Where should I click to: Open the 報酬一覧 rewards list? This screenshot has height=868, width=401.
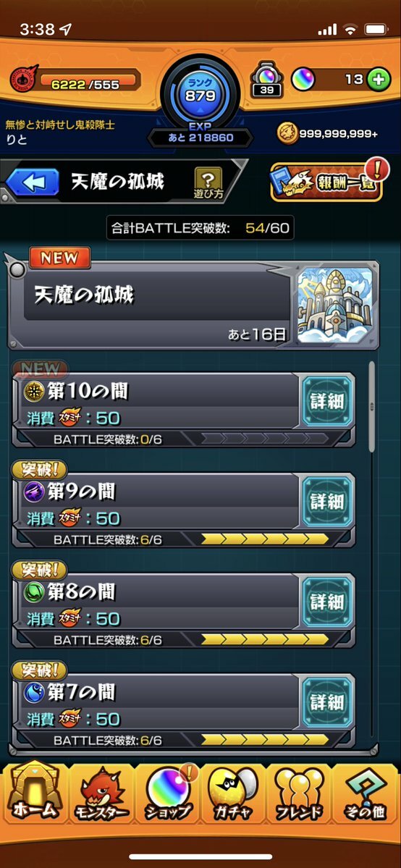[326, 181]
